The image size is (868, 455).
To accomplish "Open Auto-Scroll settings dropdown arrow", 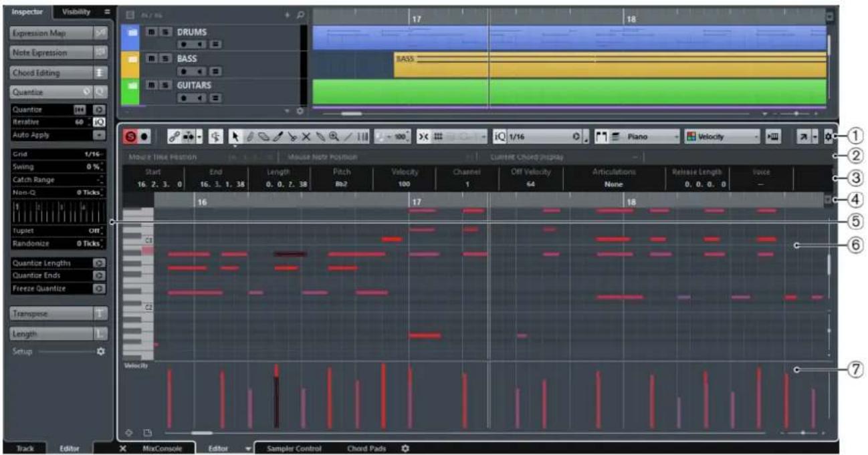I will [x=199, y=136].
